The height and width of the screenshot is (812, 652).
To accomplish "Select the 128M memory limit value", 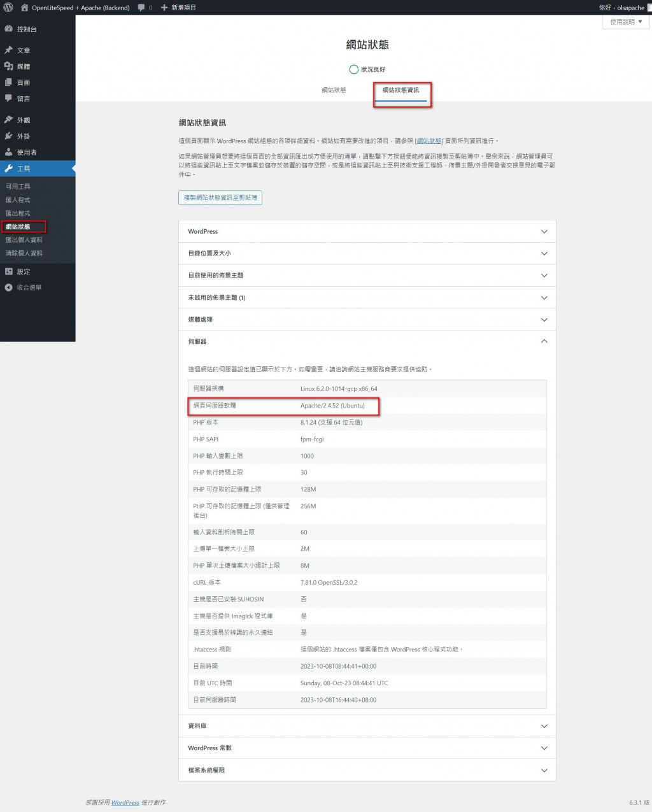I will 308,490.
